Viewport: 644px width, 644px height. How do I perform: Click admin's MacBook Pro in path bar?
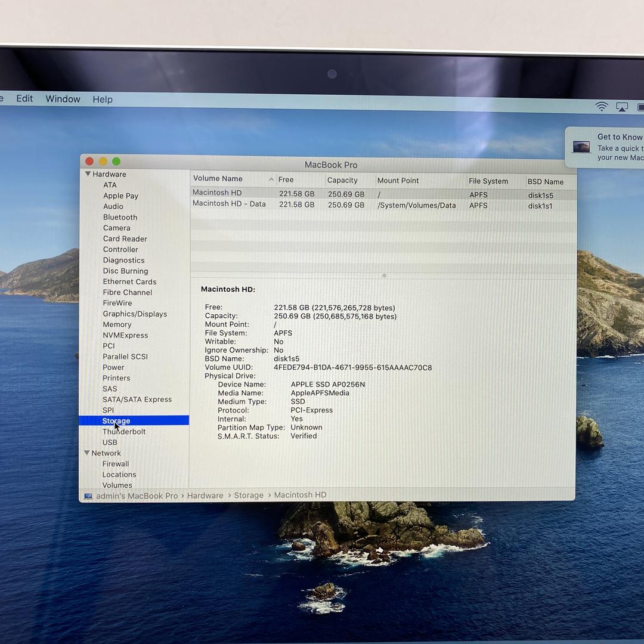[137, 496]
